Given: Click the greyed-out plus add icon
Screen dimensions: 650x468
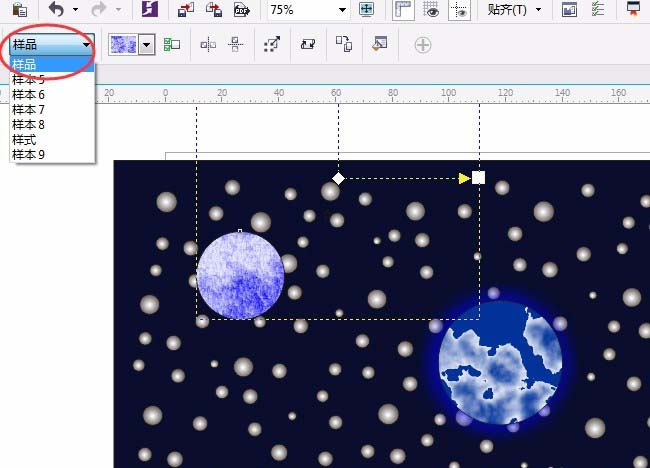Looking at the screenshot, I should click(x=423, y=45).
